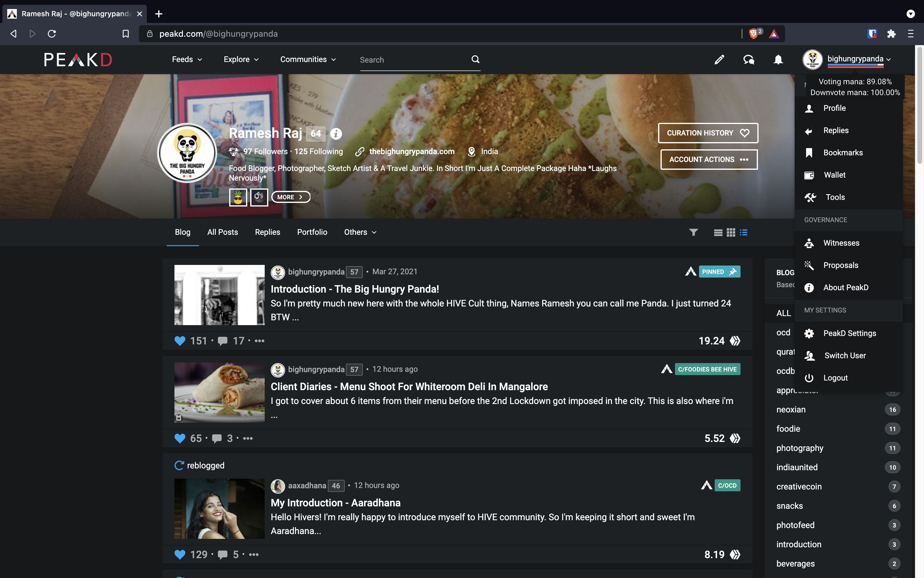
Task: Open Profile from the user menu
Action: [849, 108]
